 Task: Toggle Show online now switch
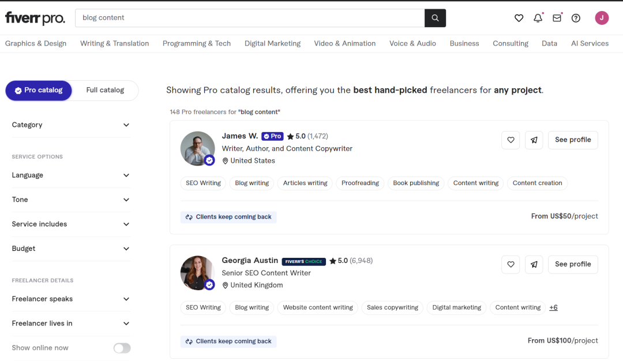[x=122, y=348]
